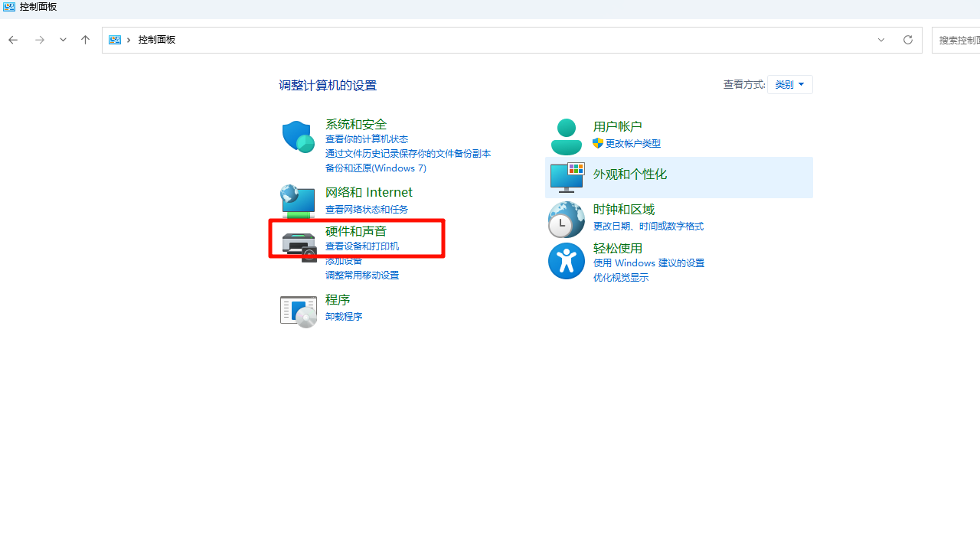Open 查看设备和打印机 link
The height and width of the screenshot is (551, 980).
[x=362, y=246]
